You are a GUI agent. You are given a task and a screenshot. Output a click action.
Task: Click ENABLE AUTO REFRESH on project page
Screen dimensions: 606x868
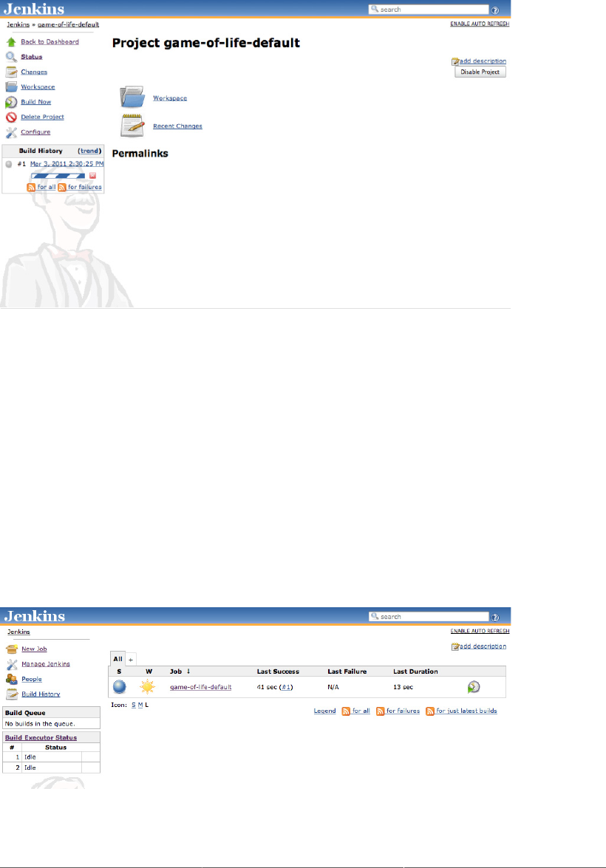pyautogui.click(x=480, y=24)
